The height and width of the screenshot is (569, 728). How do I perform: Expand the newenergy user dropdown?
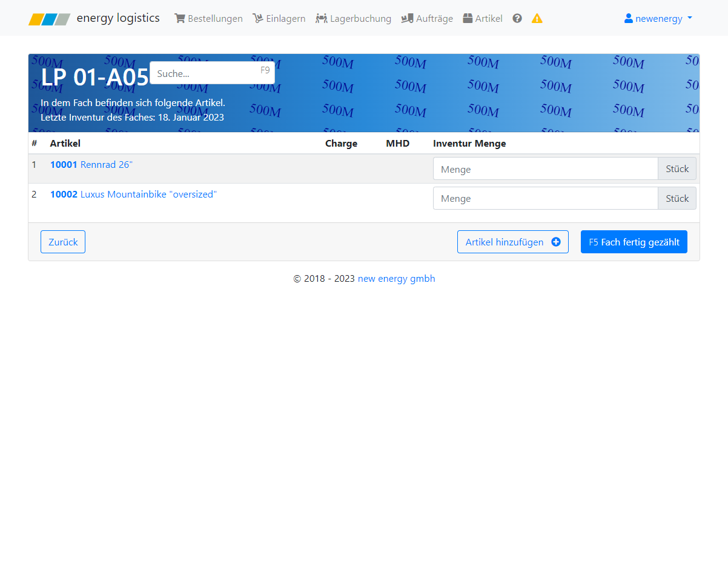click(658, 19)
